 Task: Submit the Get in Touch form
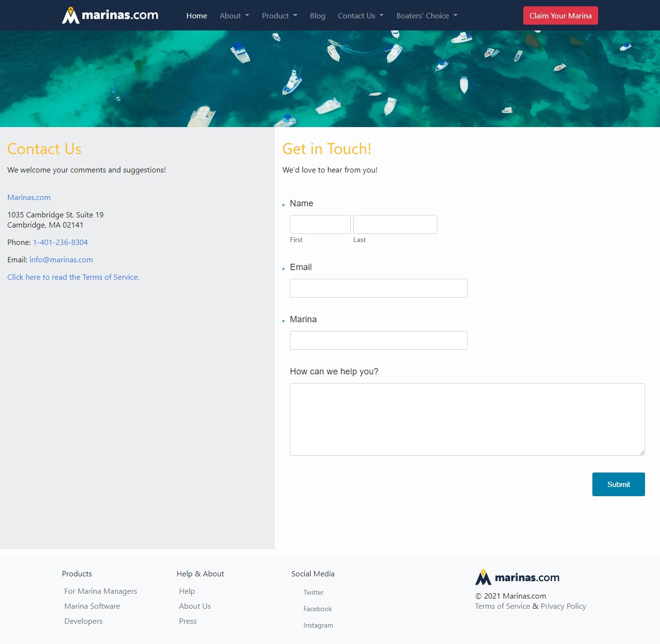pyautogui.click(x=618, y=484)
